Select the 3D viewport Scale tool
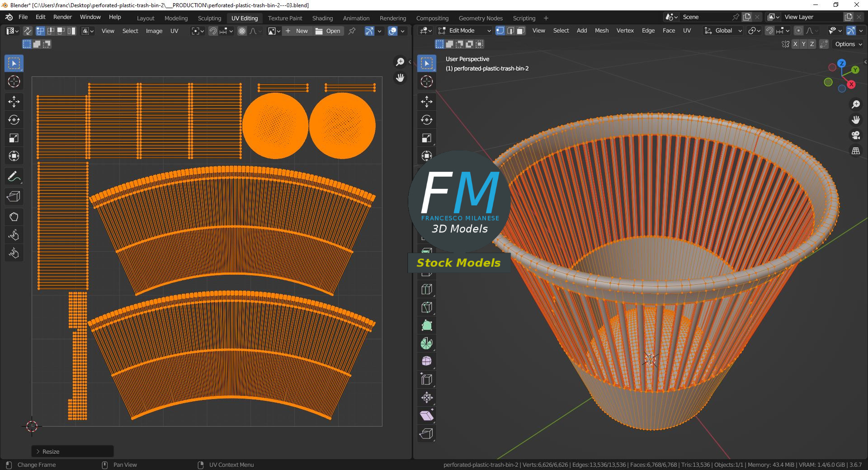 427,138
